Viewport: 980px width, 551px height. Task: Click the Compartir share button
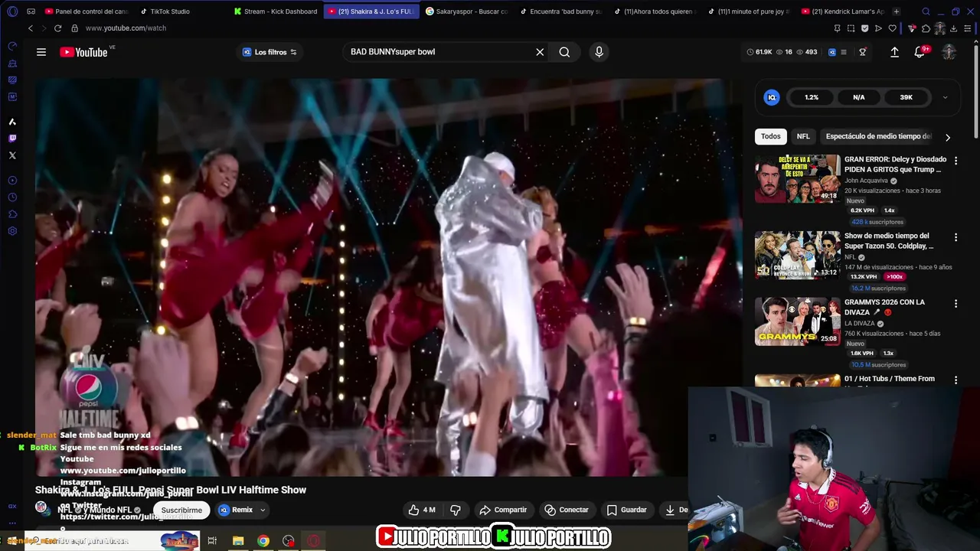coord(503,510)
